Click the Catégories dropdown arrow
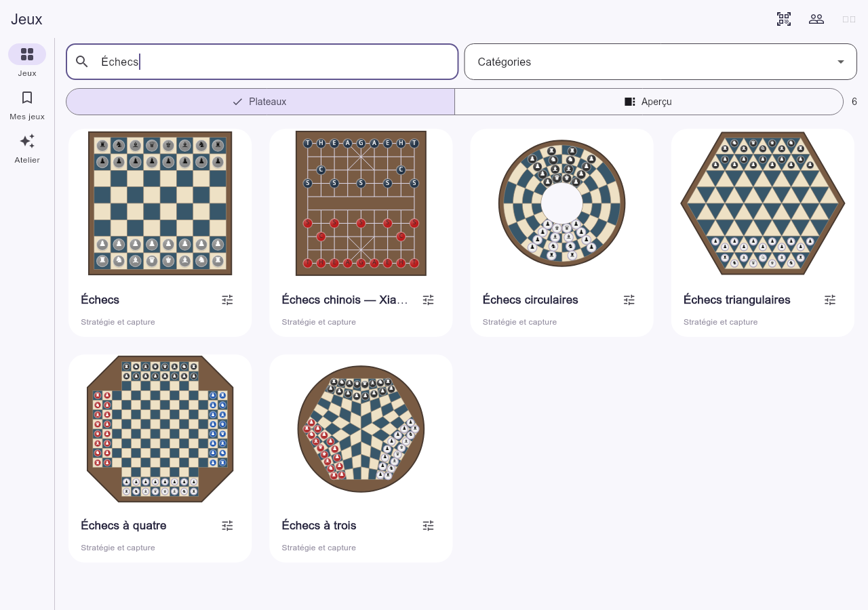 (841, 62)
